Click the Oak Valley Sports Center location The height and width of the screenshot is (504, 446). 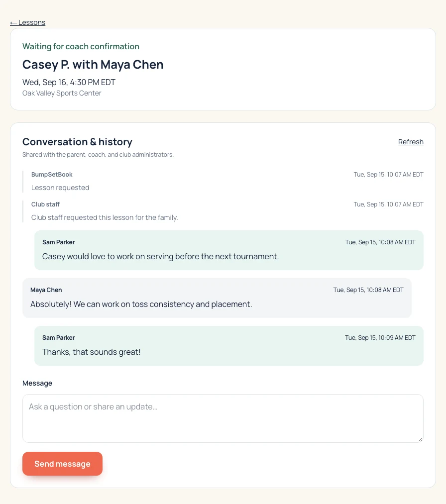click(x=62, y=93)
